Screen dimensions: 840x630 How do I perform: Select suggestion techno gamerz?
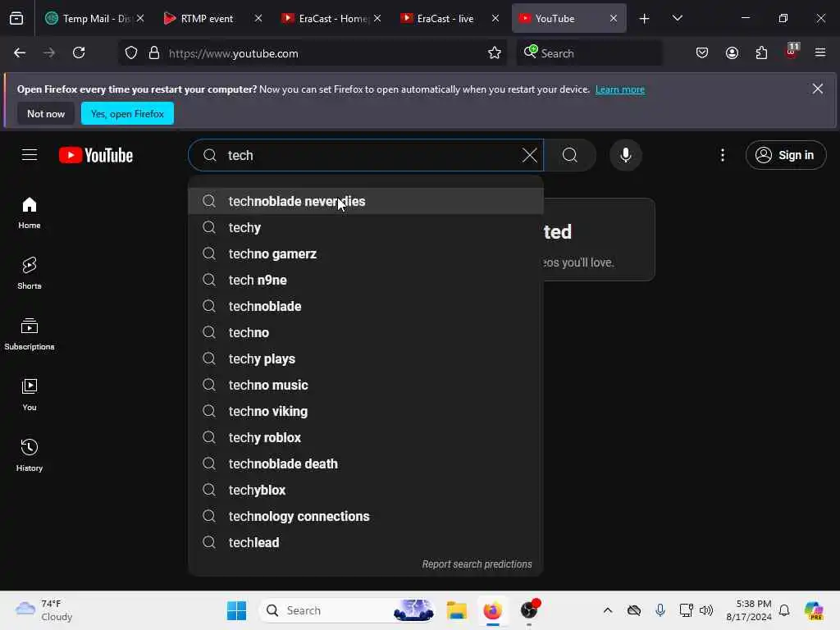tap(366, 254)
